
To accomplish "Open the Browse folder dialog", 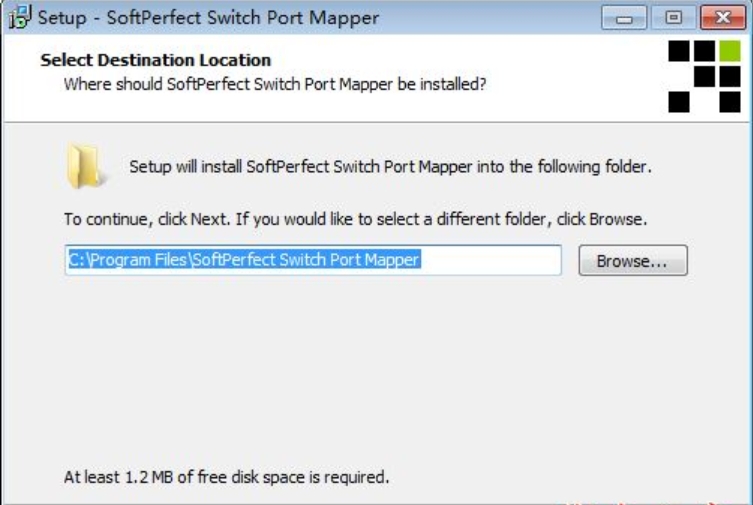I will point(633,261).
